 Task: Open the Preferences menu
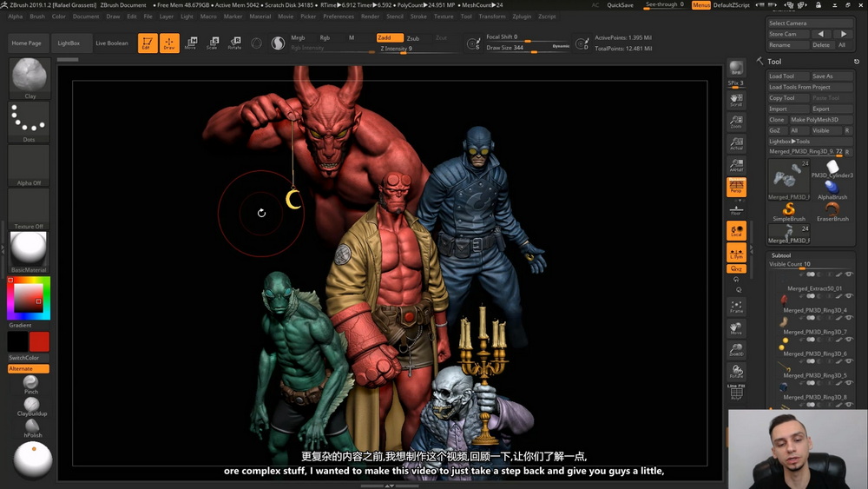pos(339,17)
